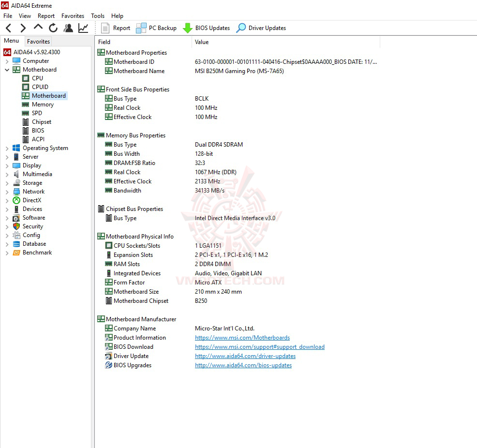Click the Config gear icon
This screenshot has width=477, height=448.
(16, 235)
